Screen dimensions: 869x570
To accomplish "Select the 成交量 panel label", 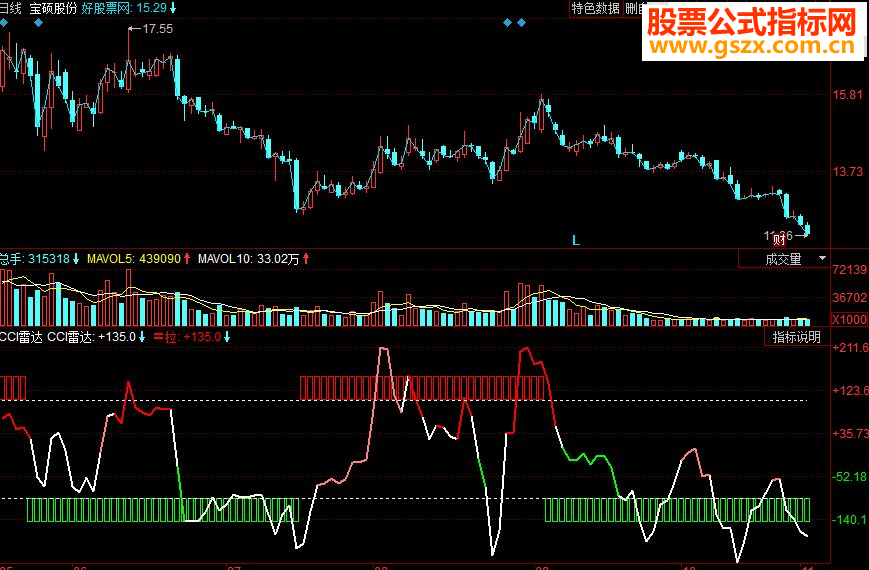I will tap(783, 259).
